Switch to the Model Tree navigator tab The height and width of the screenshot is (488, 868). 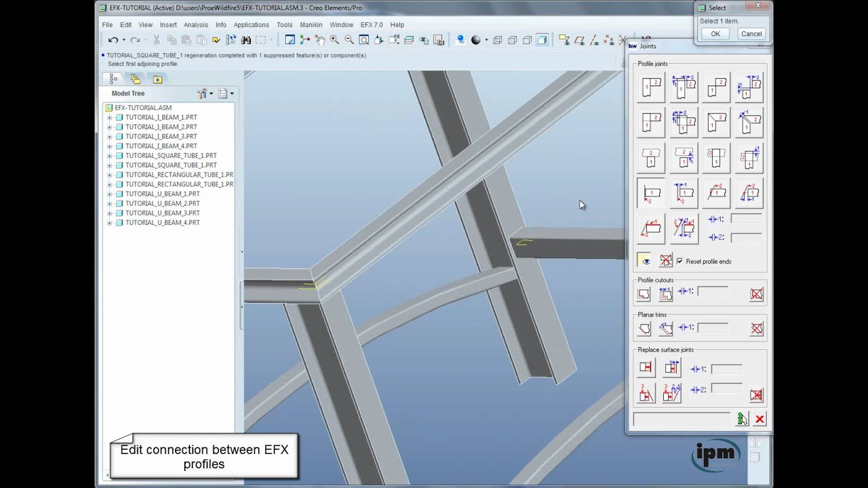[x=113, y=79]
